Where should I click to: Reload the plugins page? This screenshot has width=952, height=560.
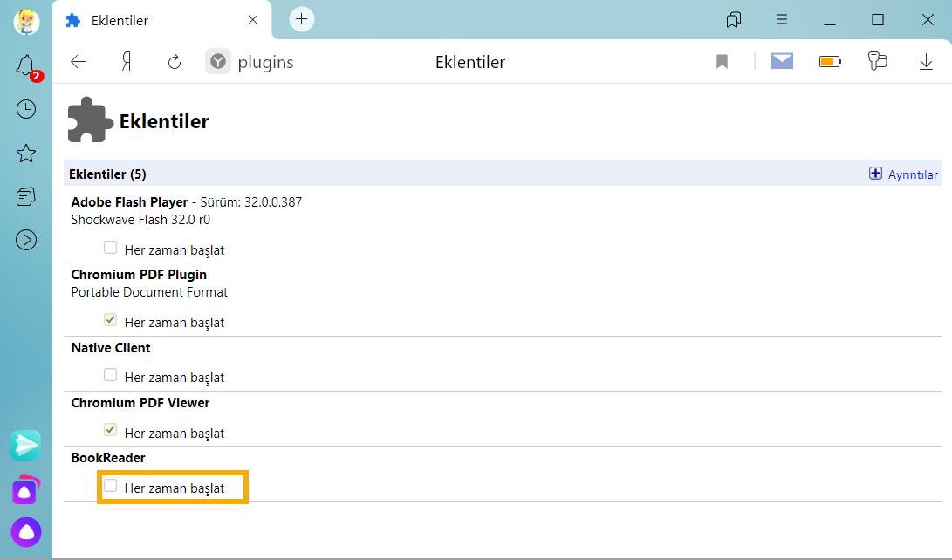point(175,62)
